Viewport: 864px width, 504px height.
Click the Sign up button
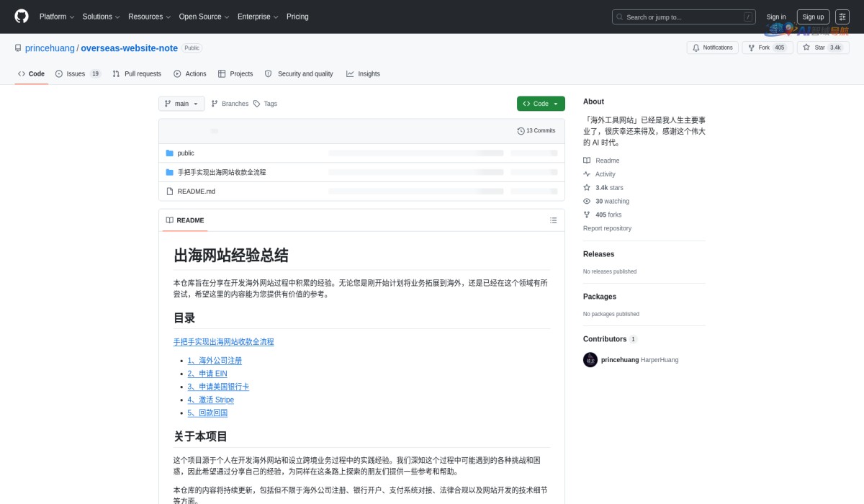tap(813, 17)
